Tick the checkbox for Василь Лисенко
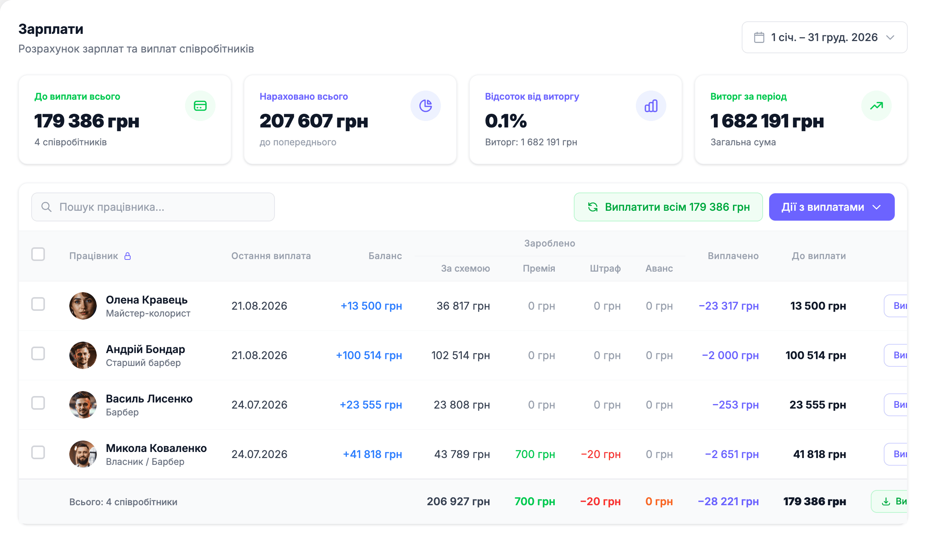Image resolution: width=926 pixels, height=560 pixels. click(x=38, y=403)
